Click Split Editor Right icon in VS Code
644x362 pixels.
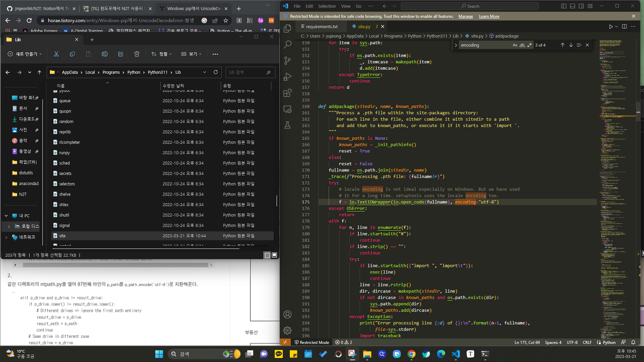[624, 27]
